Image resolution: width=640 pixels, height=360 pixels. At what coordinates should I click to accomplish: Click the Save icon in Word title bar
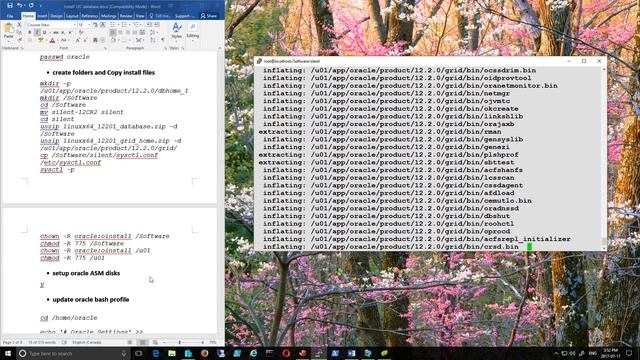click(x=10, y=5)
